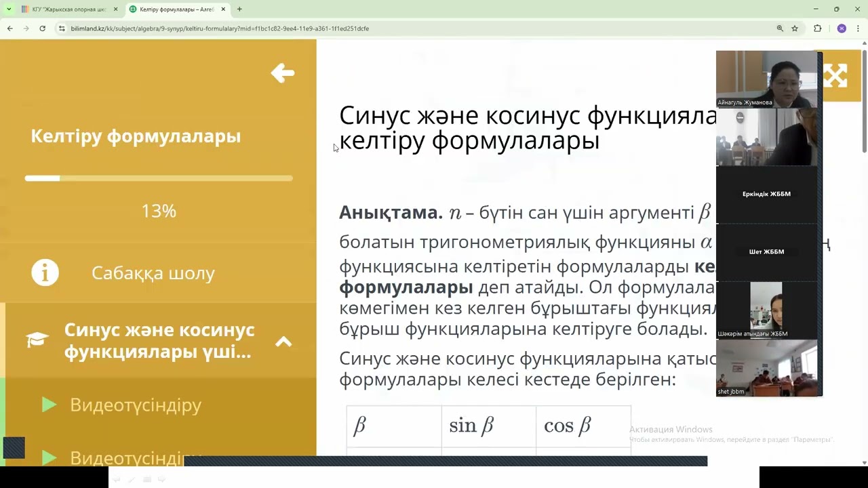Image resolution: width=868 pixels, height=488 pixels.
Task: Click the white back arrow in the lesson sidebar
Action: (282, 73)
